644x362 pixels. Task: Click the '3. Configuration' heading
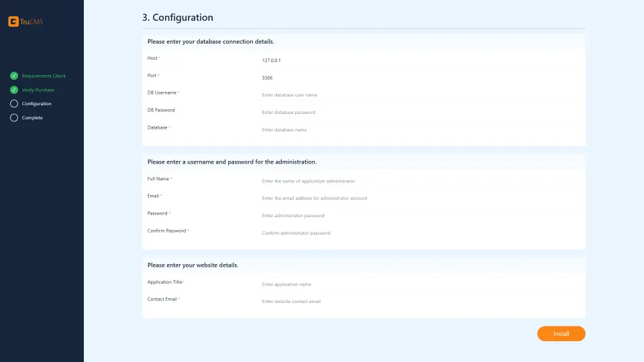[x=177, y=17]
